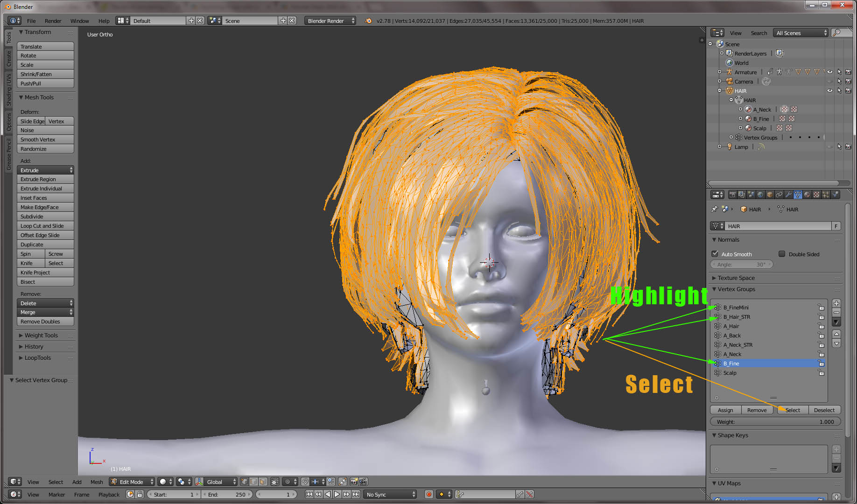Open the Object Data triangle properties tab
The height and width of the screenshot is (504, 857).
[x=798, y=195]
